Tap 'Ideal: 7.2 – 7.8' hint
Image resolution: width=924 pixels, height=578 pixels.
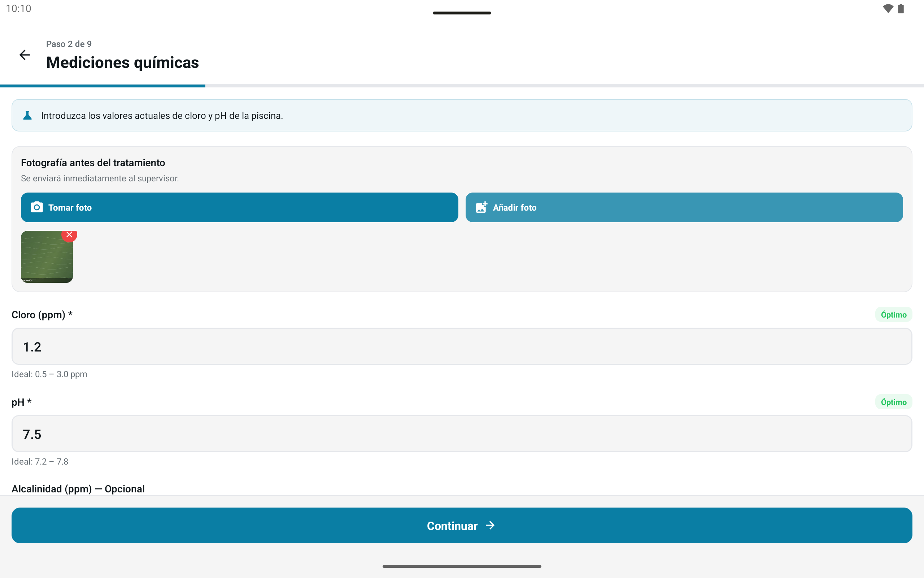[40, 462]
